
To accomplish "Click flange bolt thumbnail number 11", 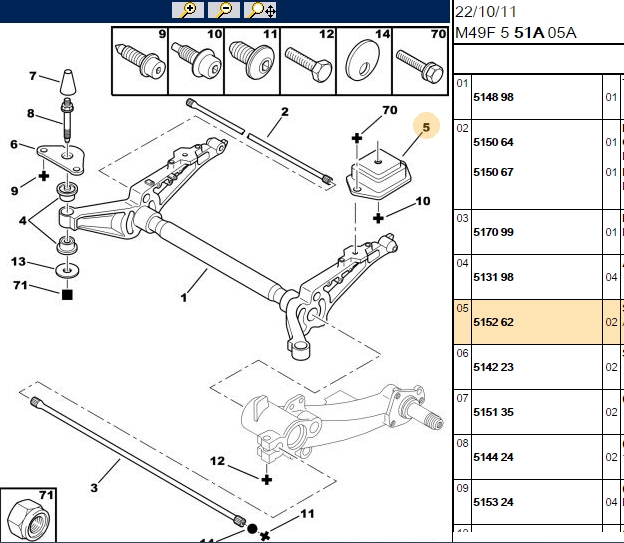I will (252, 61).
